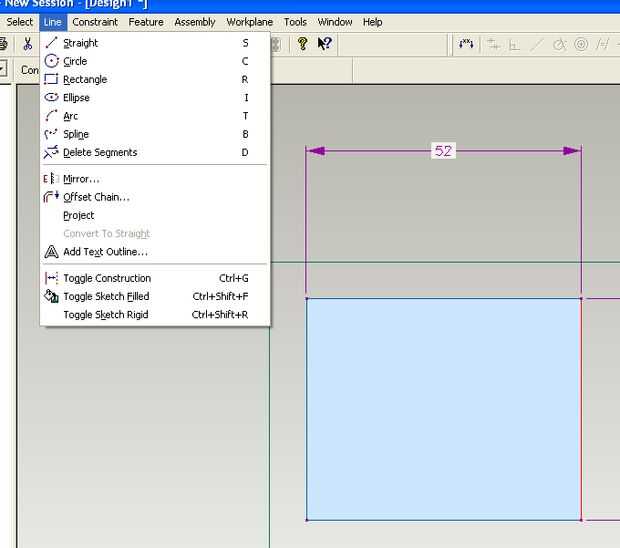Image resolution: width=620 pixels, height=548 pixels.
Task: Click the 52 dimension value label
Action: pyautogui.click(x=443, y=151)
